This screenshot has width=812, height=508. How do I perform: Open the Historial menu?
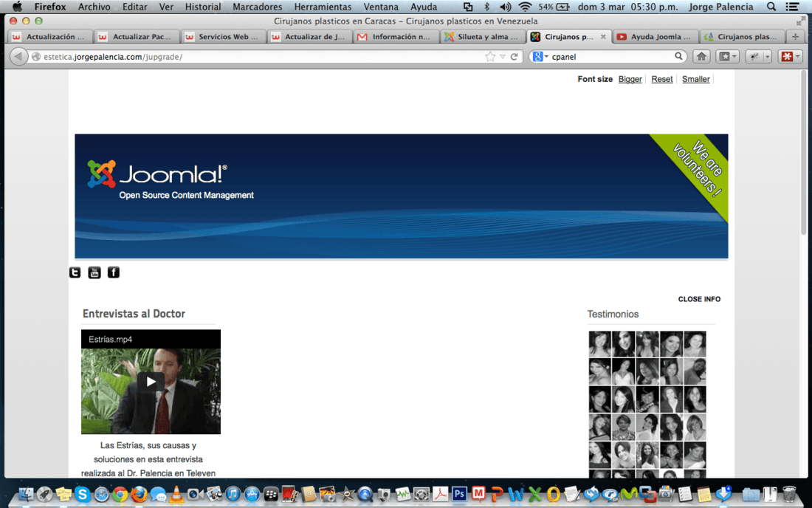202,7
